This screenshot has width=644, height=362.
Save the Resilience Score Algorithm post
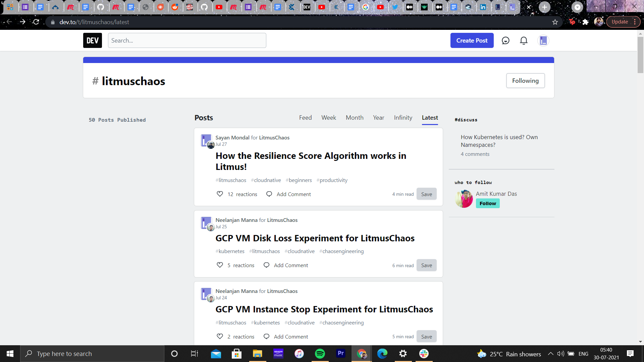click(x=427, y=194)
